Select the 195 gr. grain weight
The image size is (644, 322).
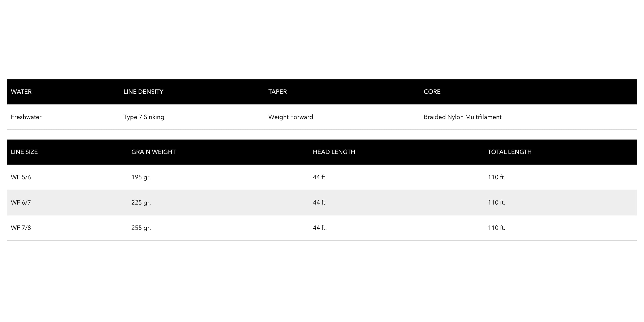pyautogui.click(x=141, y=177)
